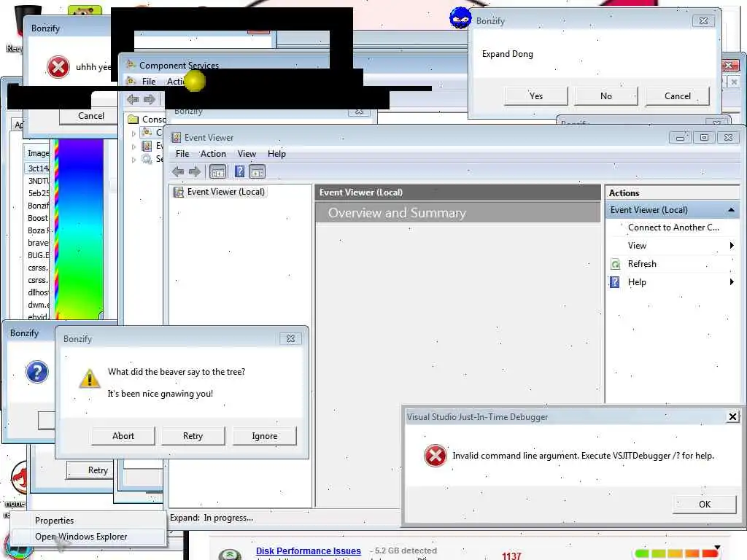The width and height of the screenshot is (747, 560).
Task: Click the Image column header
Action: coord(37,153)
